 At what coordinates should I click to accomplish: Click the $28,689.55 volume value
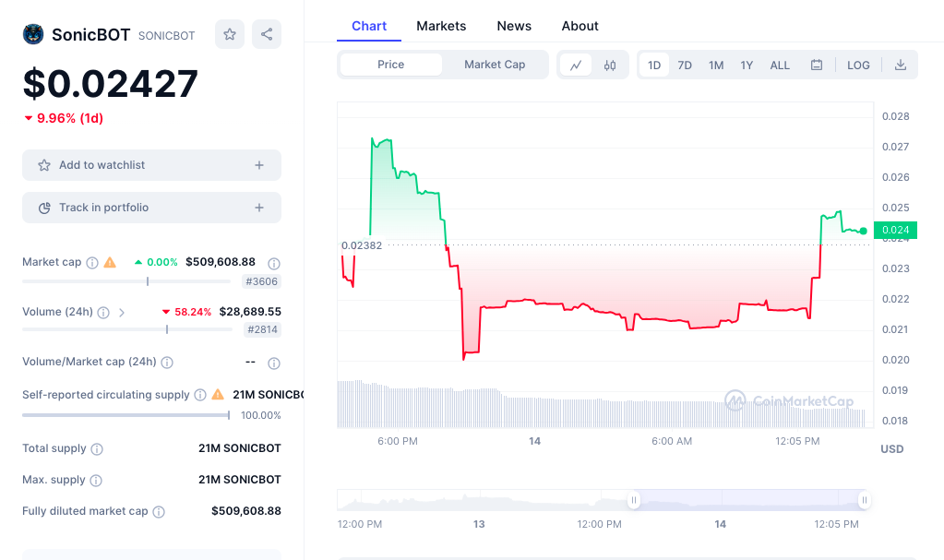pos(250,312)
